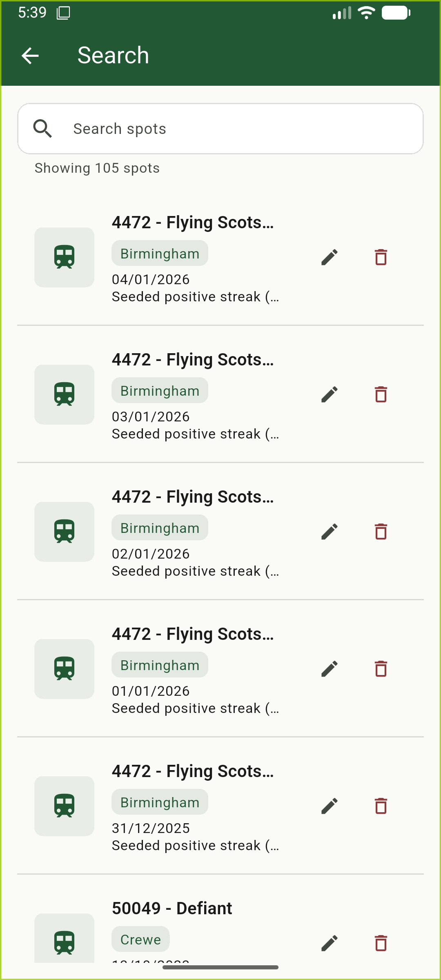Edit the 01/01/2026 Flying Scotsman spot

pos(330,669)
